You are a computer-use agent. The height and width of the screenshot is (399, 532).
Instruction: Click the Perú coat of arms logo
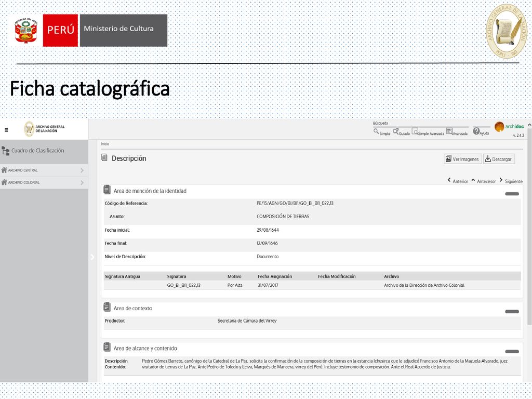pyautogui.click(x=26, y=31)
